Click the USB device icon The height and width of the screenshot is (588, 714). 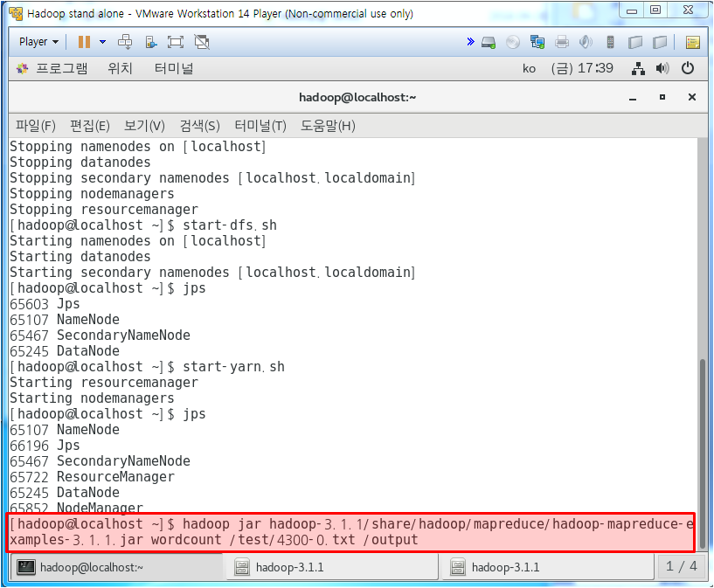610,42
